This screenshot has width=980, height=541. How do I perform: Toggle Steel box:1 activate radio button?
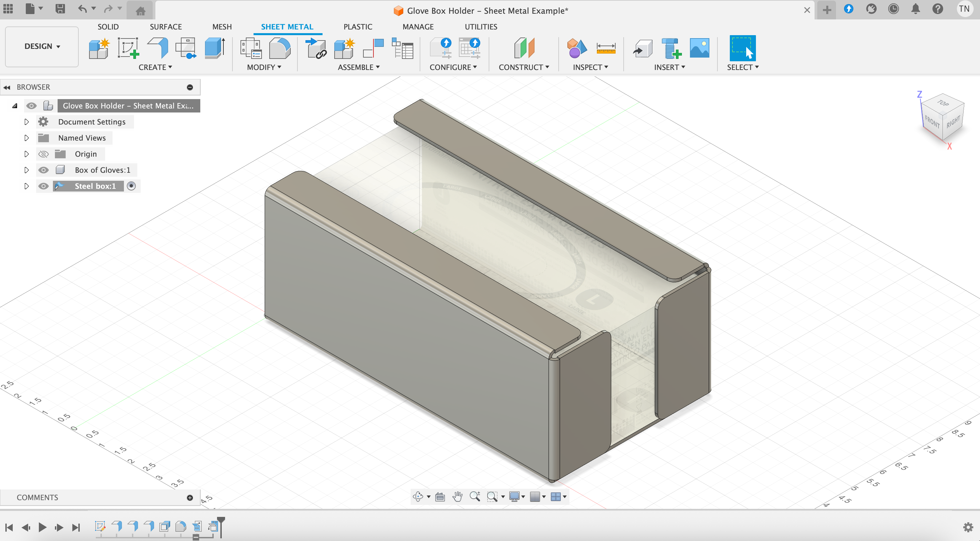[131, 186]
